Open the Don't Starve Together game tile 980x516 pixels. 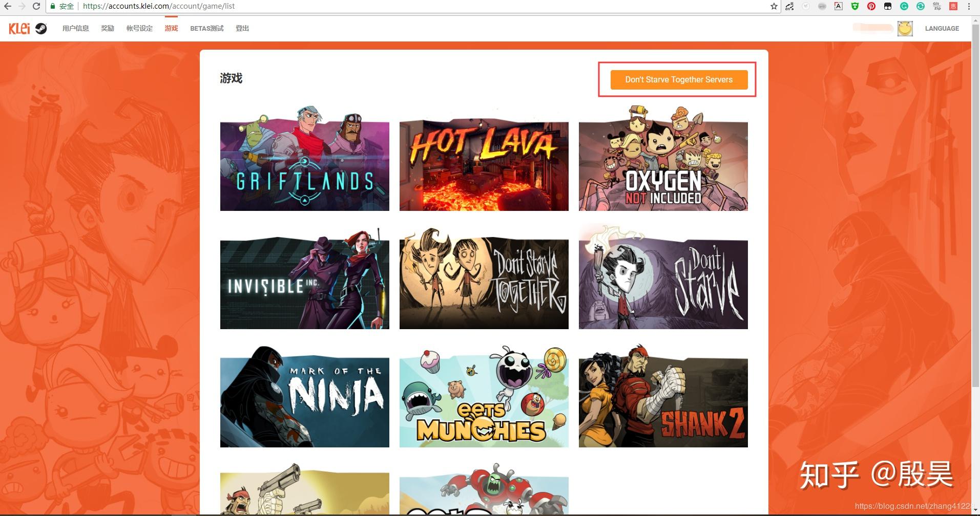tap(484, 279)
